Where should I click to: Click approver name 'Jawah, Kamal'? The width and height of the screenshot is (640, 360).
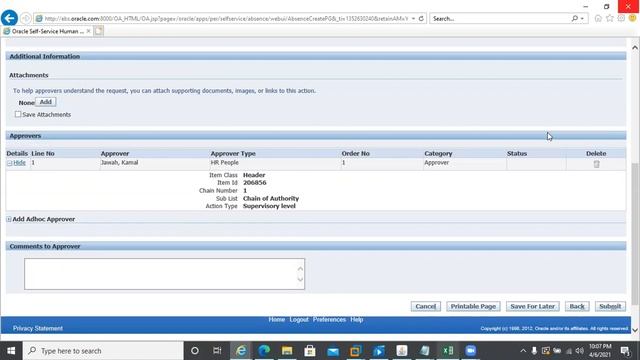(x=120, y=162)
